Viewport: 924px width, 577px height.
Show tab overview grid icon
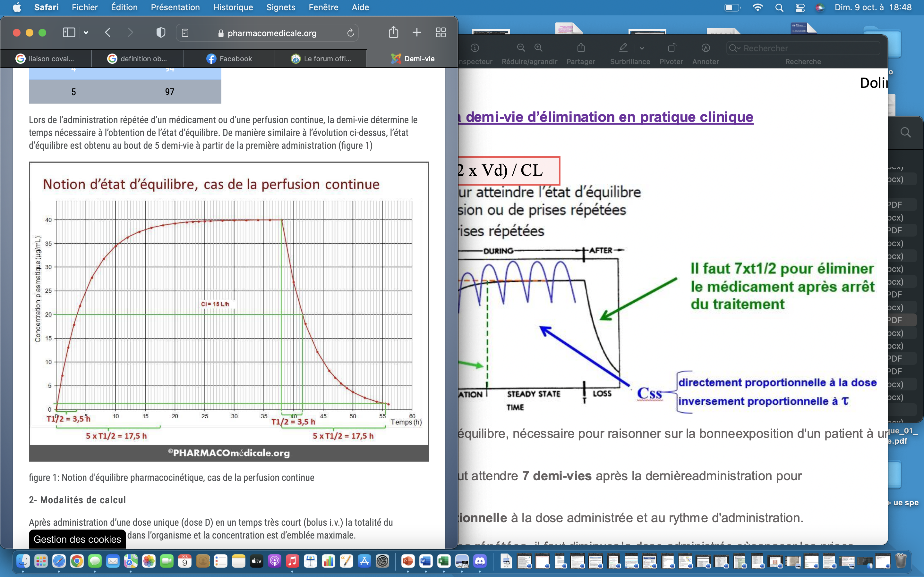441,32
